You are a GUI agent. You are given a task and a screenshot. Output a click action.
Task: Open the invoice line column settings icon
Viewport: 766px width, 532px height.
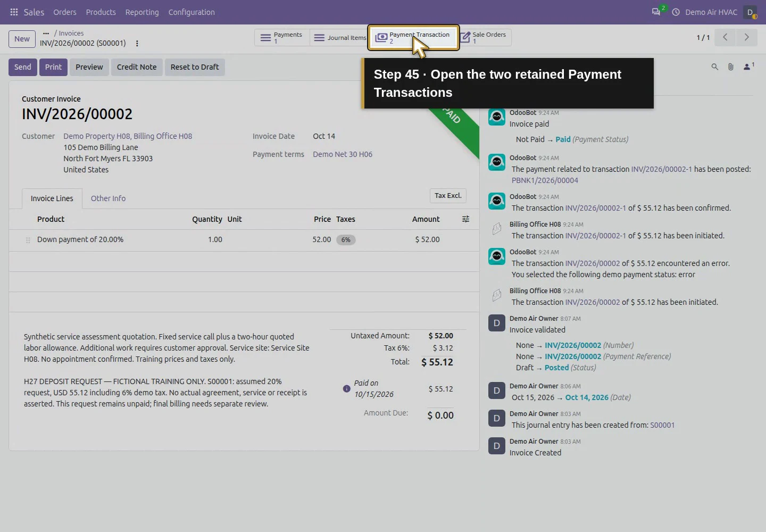click(x=465, y=219)
